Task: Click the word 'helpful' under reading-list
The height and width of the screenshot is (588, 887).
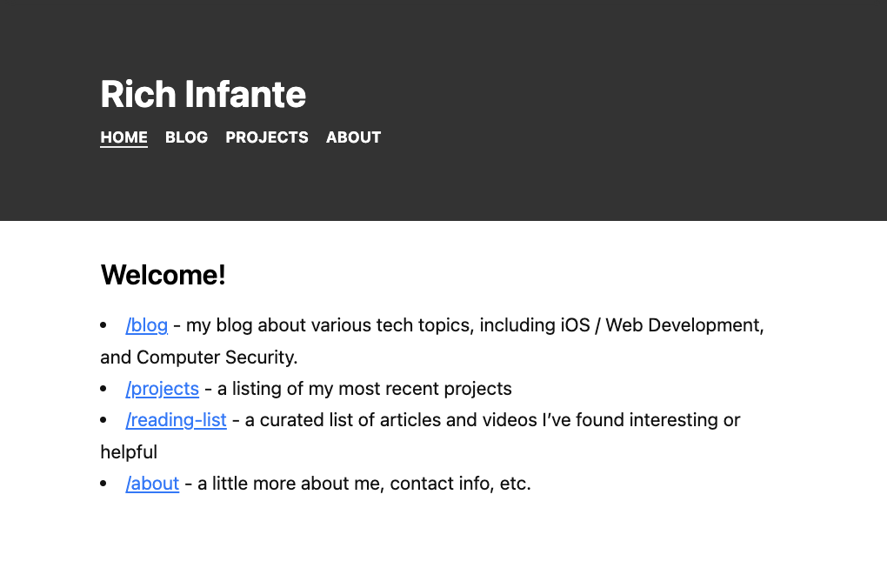Action: pyautogui.click(x=129, y=452)
